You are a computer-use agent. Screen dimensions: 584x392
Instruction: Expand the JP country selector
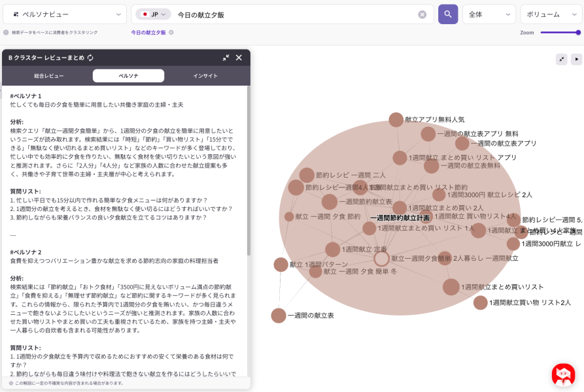153,14
